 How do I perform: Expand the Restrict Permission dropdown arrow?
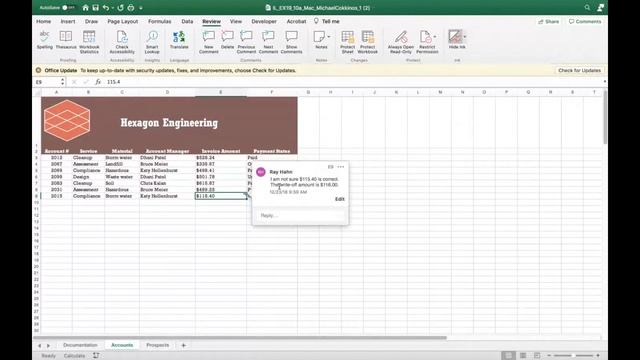tap(435, 37)
